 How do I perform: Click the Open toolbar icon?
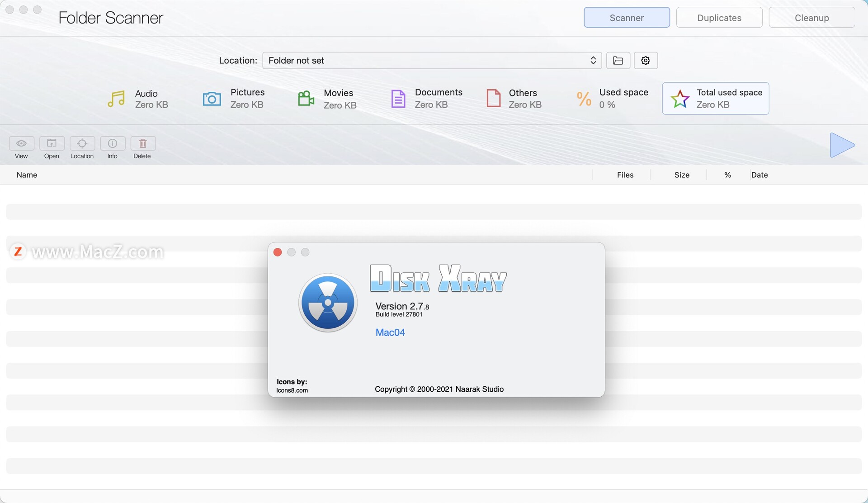[x=52, y=143]
